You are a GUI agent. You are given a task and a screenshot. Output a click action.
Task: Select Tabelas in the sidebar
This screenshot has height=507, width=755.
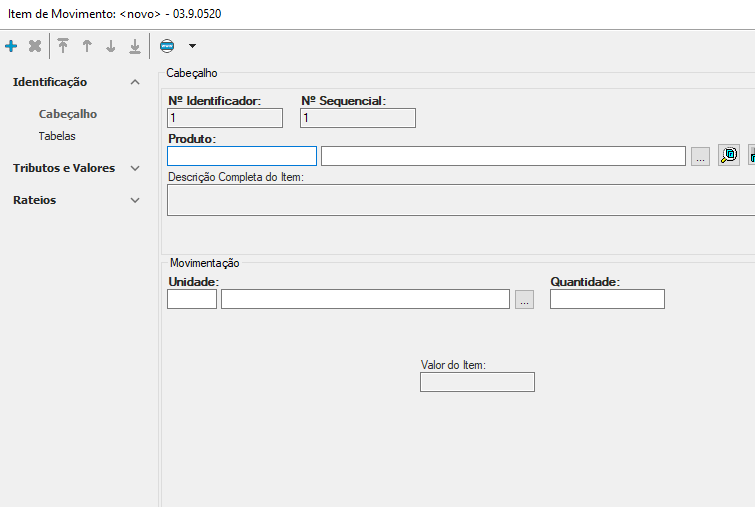[57, 136]
